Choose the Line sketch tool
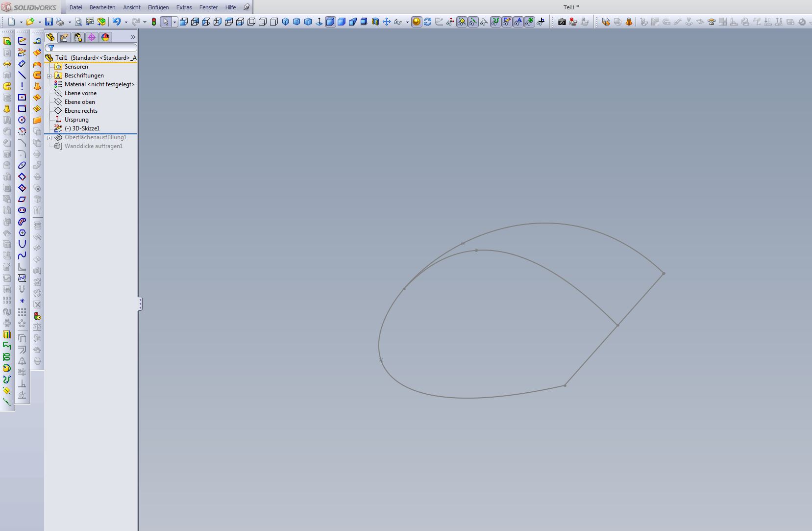812x531 pixels. click(x=22, y=75)
